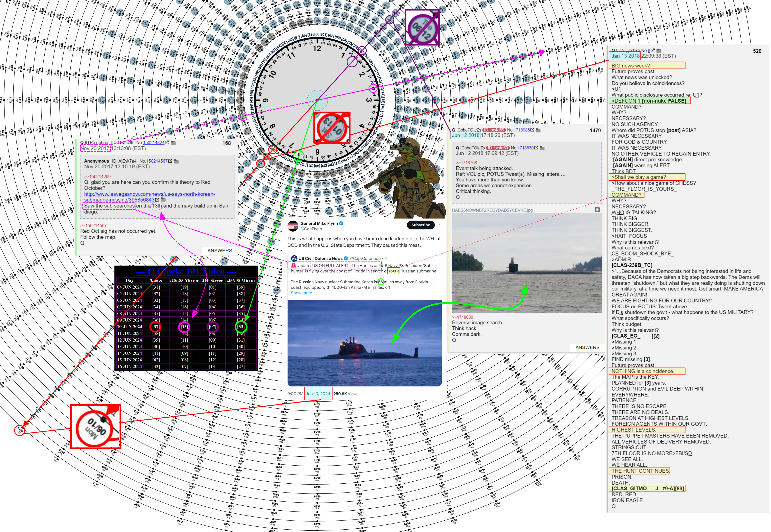Open post link No.150214567
Viewport: 771px width, 532px height.
pos(157,161)
